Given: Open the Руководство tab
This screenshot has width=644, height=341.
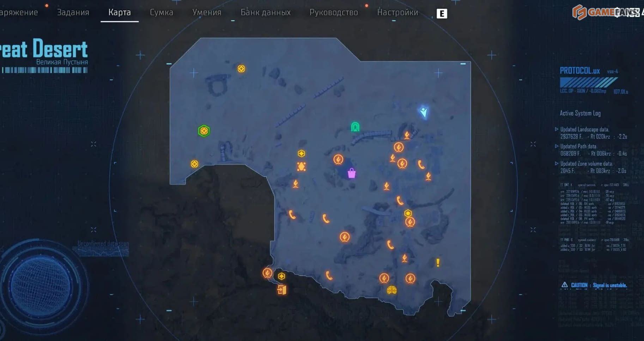Looking at the screenshot, I should click(334, 12).
